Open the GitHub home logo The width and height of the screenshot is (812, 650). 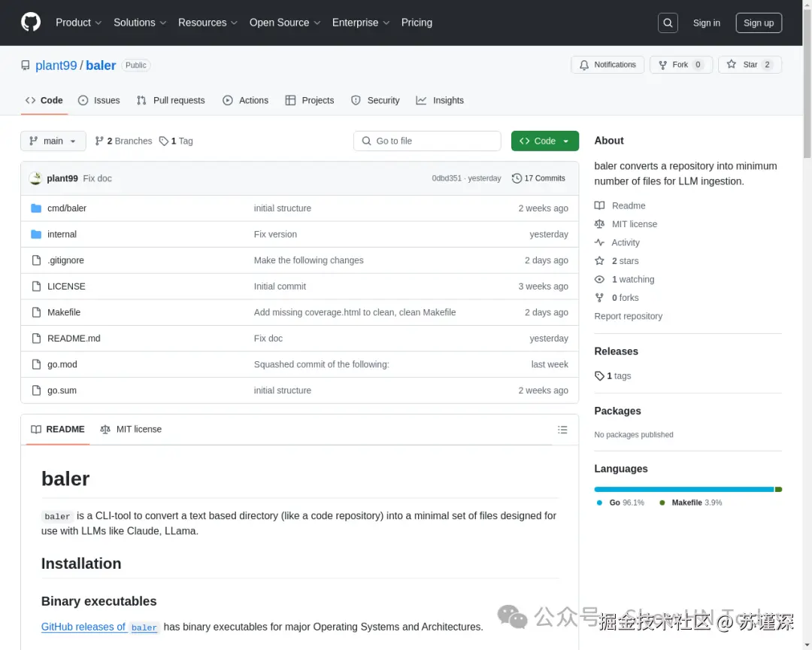click(31, 23)
